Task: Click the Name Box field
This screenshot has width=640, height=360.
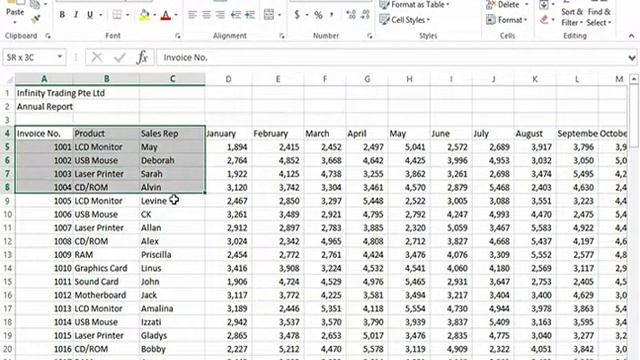Action: coord(29,58)
